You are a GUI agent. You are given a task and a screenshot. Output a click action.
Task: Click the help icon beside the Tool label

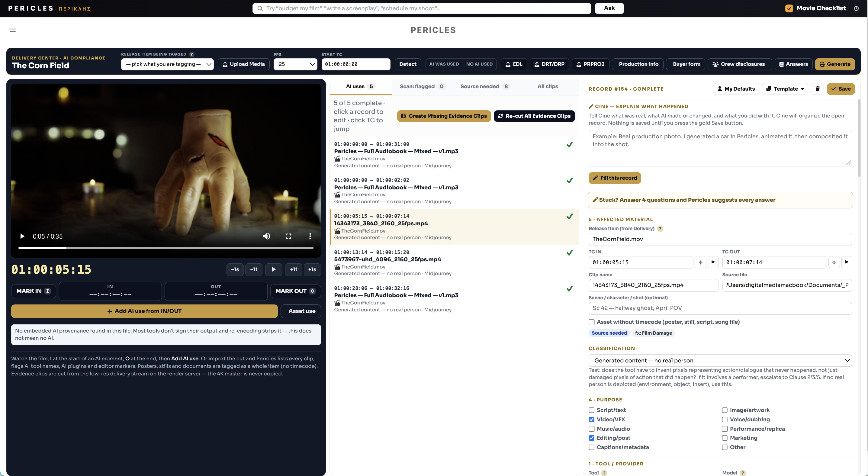coord(604,473)
